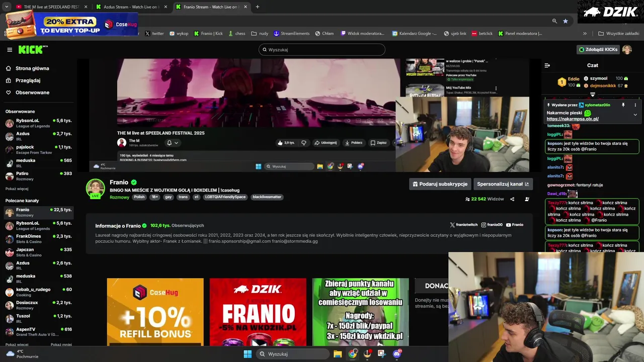644x362 pixels.
Task: Open Chrome from the taskbar
Action: 353,354
